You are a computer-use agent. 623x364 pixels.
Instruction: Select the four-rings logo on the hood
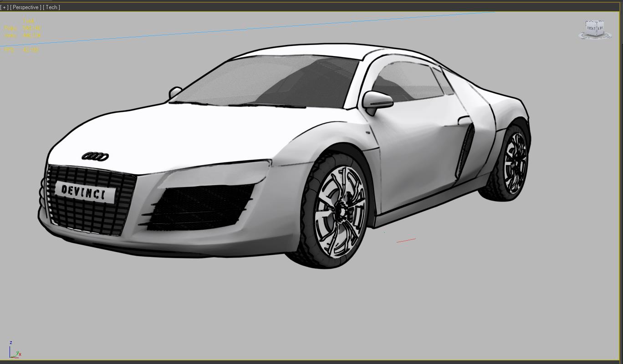[95, 157]
